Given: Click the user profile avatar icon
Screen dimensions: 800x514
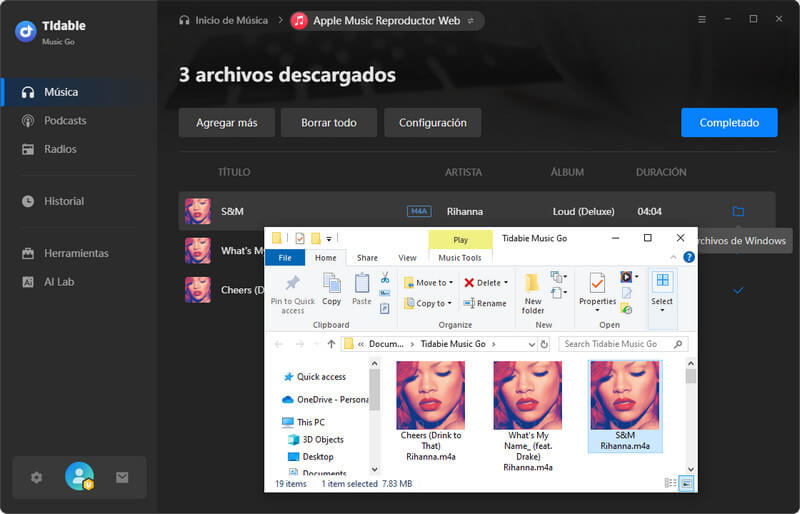Looking at the screenshot, I should (x=79, y=477).
